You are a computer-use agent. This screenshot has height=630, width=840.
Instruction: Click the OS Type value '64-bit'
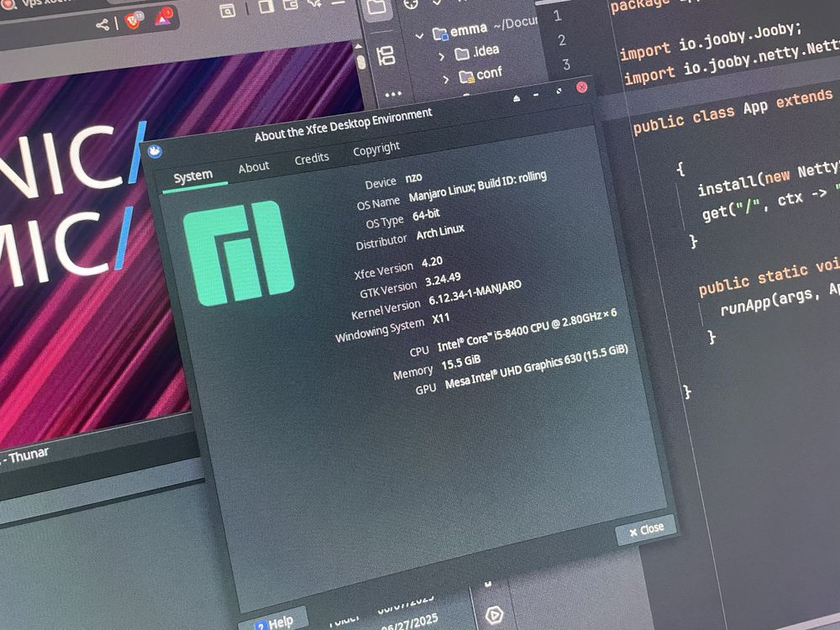point(426,215)
